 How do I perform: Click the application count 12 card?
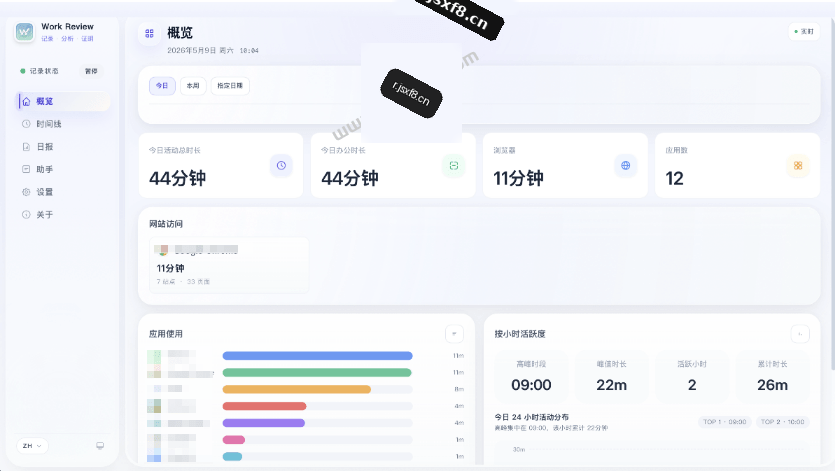(x=738, y=166)
